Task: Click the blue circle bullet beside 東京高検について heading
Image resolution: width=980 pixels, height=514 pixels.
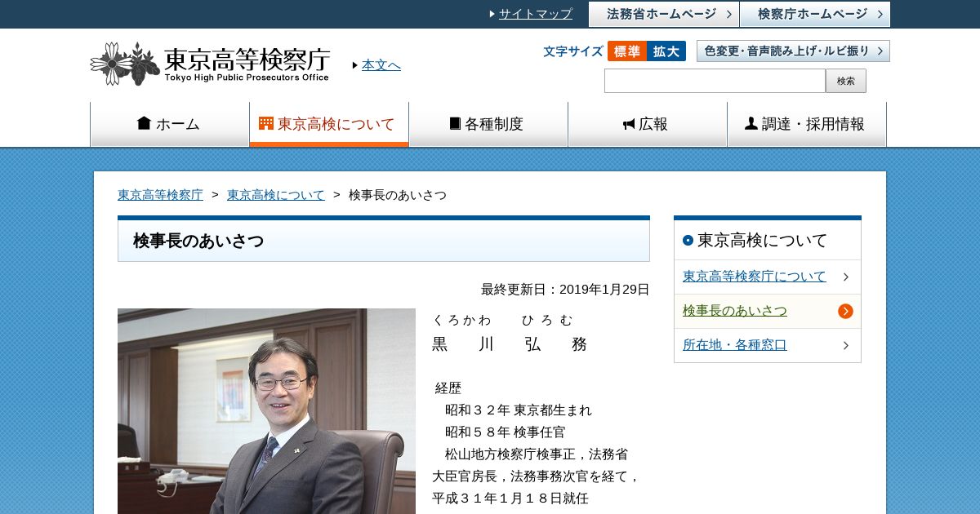Action: [x=688, y=240]
